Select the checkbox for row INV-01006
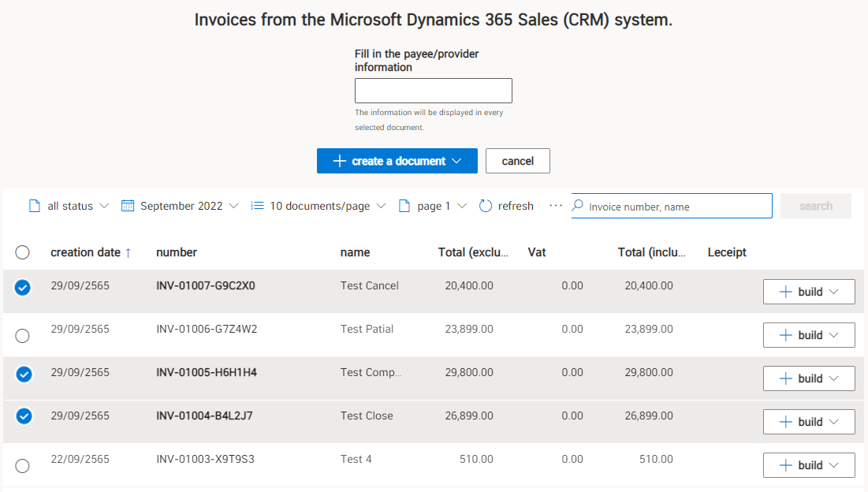The height and width of the screenshot is (492, 868). (x=22, y=335)
